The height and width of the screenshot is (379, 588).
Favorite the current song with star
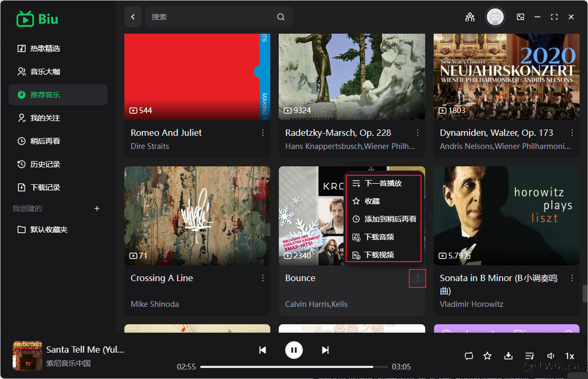coord(487,356)
